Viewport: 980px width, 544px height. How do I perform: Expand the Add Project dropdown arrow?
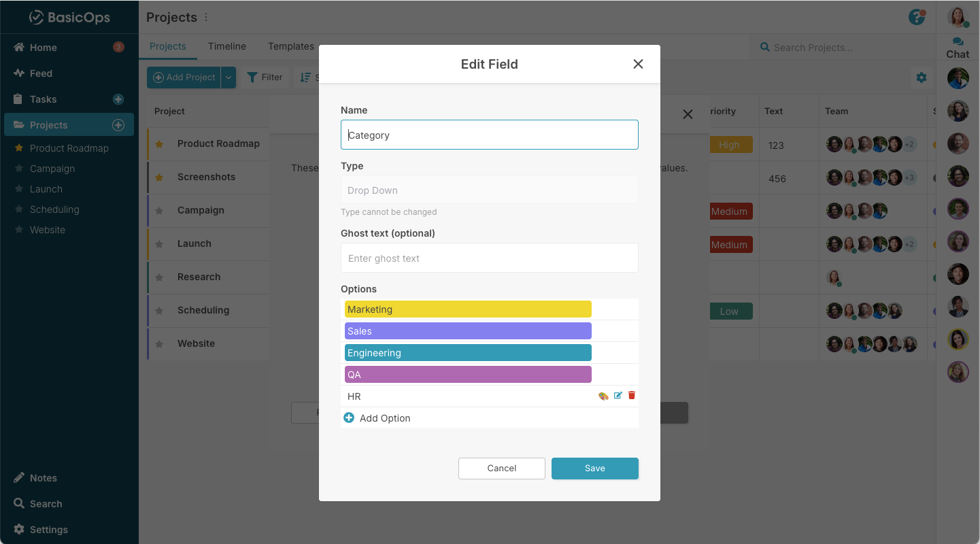point(229,78)
